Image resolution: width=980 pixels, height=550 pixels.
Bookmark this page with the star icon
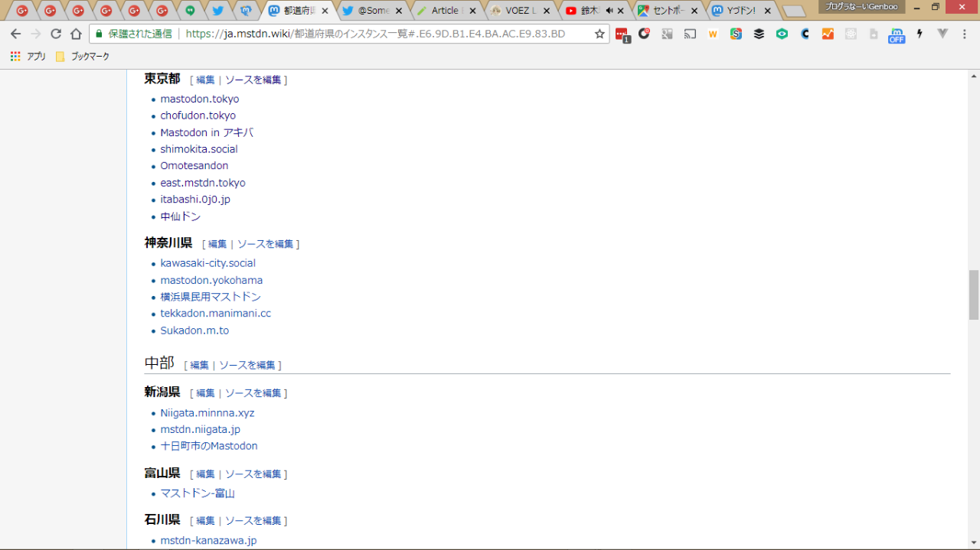pos(599,34)
